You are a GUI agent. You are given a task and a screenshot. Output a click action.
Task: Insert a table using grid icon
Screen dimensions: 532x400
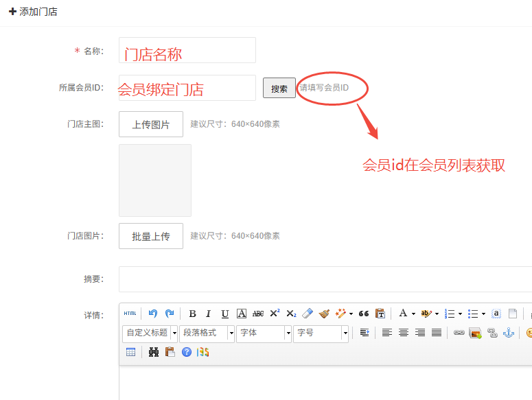click(130, 352)
